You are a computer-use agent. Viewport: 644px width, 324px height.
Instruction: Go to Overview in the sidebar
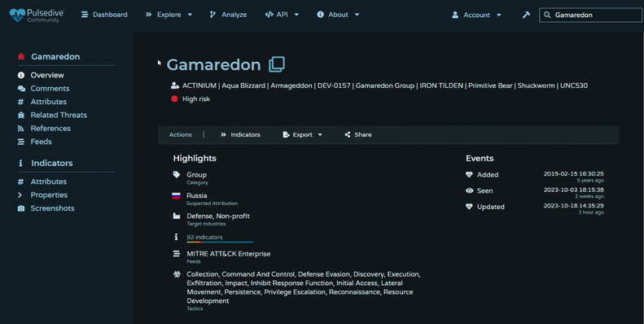[x=47, y=75]
